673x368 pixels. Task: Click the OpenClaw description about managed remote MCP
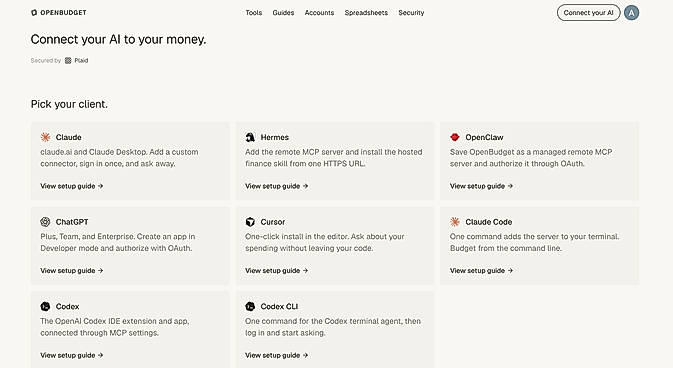click(x=531, y=158)
